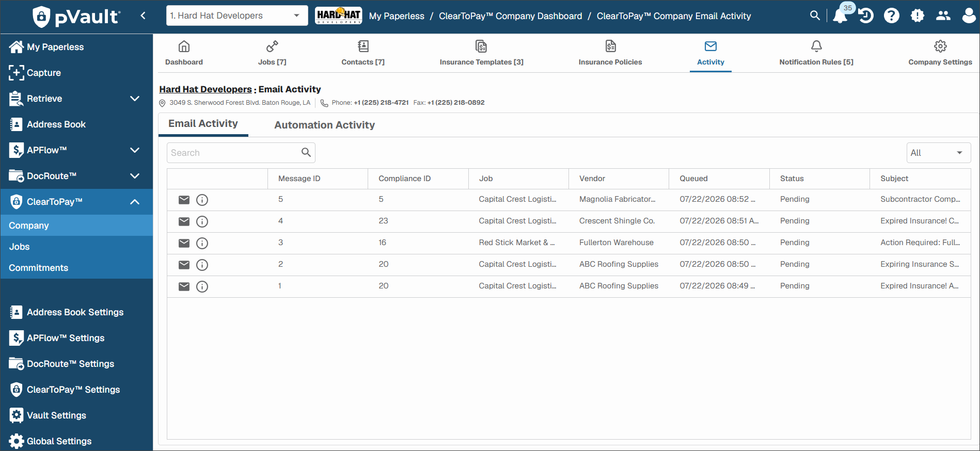
Task: Open DocRoute Settings
Action: pyautogui.click(x=76, y=364)
